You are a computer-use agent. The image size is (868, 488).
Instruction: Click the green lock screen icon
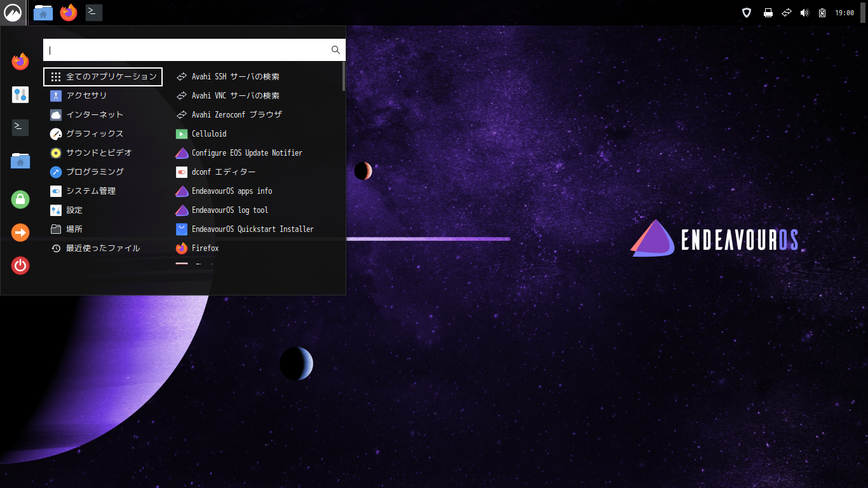coord(20,200)
